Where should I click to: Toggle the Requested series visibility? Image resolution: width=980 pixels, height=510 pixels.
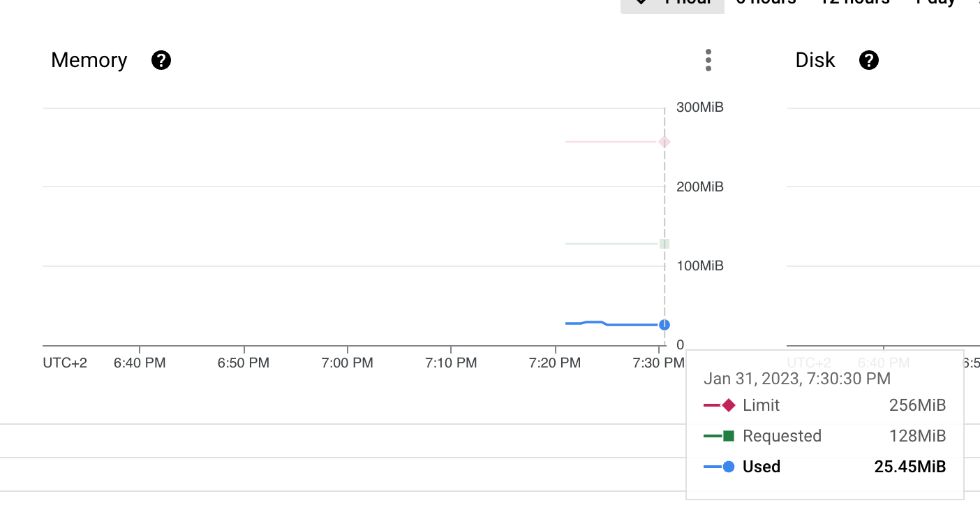(x=782, y=436)
